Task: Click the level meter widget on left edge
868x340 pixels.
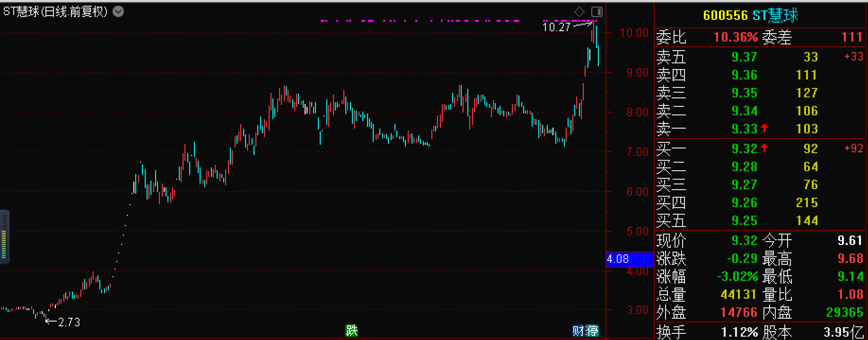Action: point(5,236)
